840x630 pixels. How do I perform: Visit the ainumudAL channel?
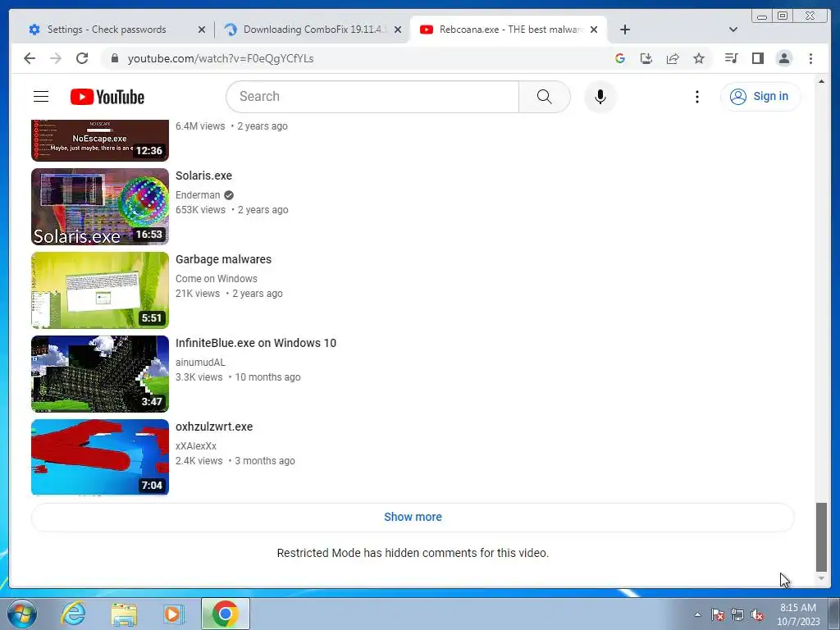(x=200, y=362)
